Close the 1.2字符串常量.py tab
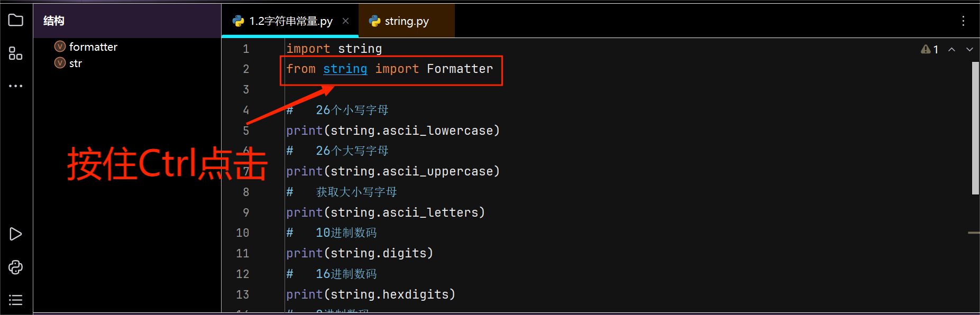Image resolution: width=980 pixels, height=315 pixels. [x=346, y=21]
